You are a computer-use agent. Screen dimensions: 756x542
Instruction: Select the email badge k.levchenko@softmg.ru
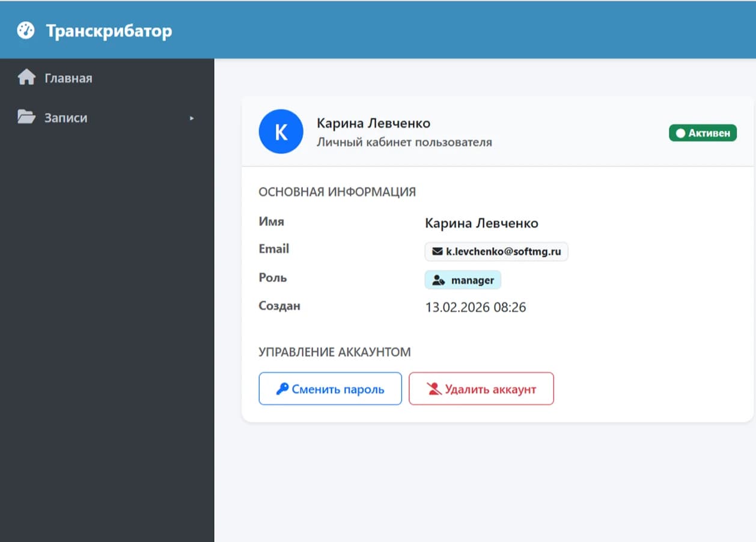pyautogui.click(x=496, y=252)
